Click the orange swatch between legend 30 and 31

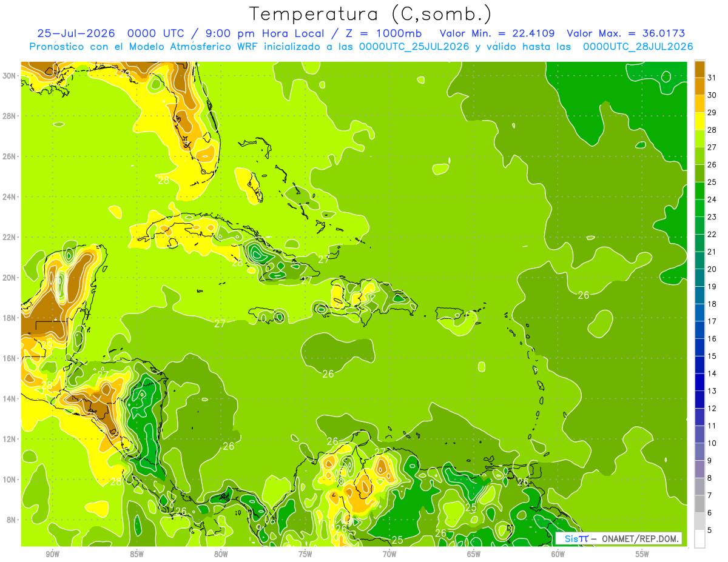pyautogui.click(x=699, y=87)
